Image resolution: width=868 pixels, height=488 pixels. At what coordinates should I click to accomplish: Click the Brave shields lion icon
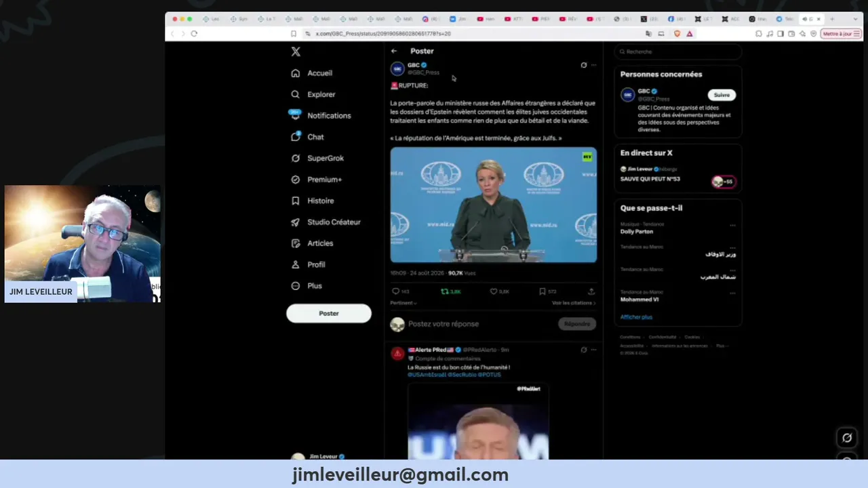pyautogui.click(x=677, y=33)
